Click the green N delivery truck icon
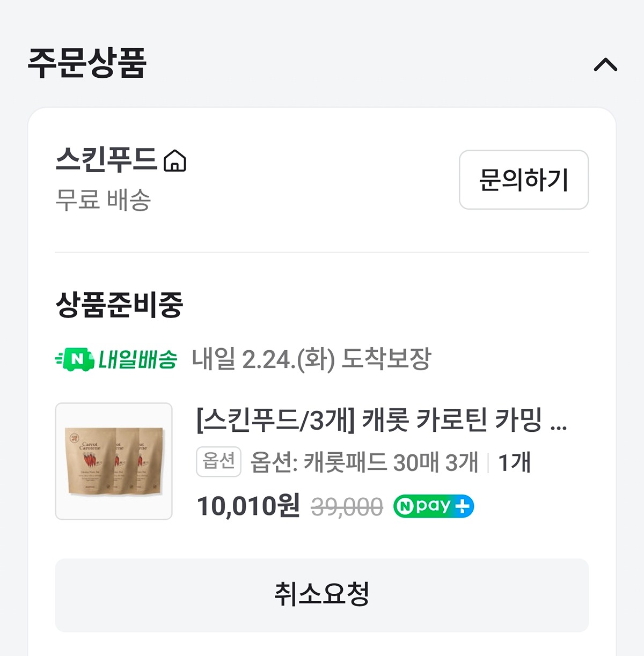Image resolution: width=644 pixels, height=656 pixels. click(x=75, y=359)
